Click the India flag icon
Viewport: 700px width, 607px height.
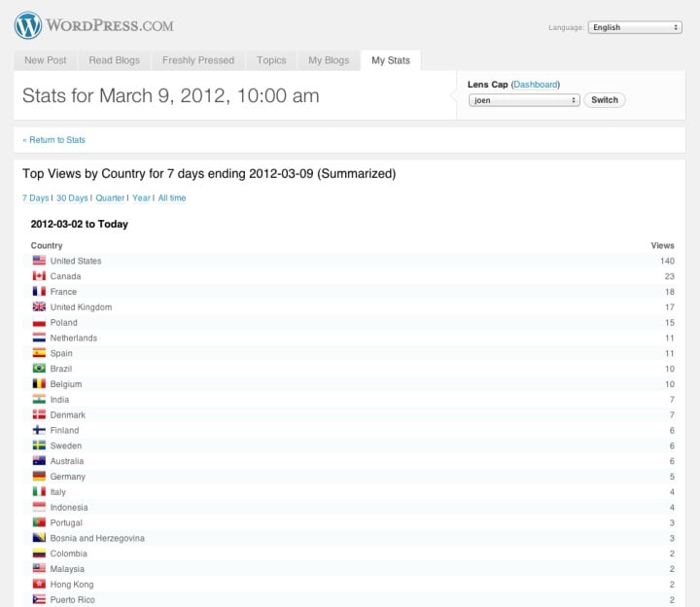pos(39,399)
